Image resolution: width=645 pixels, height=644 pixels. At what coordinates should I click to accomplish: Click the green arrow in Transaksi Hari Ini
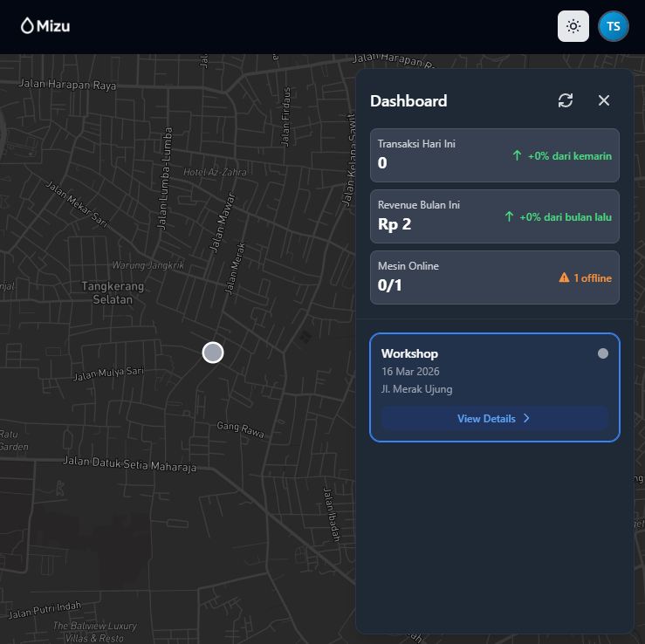[517, 155]
